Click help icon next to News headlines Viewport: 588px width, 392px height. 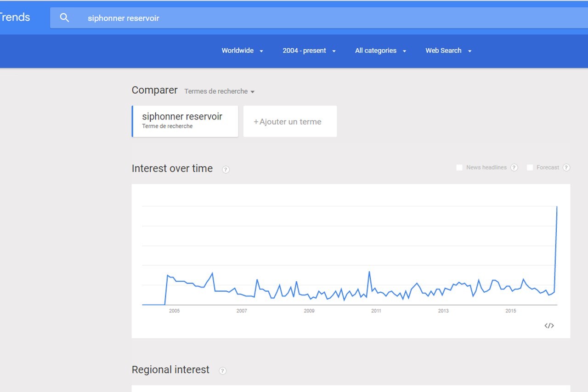(x=514, y=168)
